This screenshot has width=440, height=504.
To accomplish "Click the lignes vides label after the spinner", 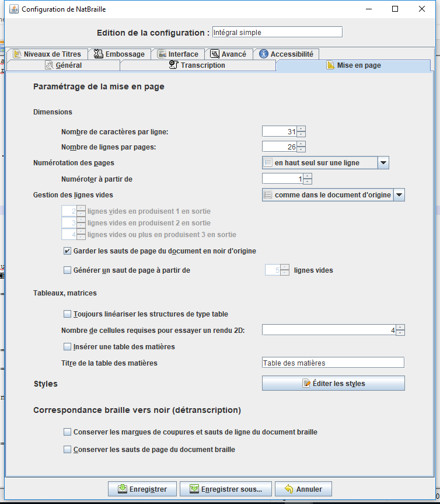I will tap(313, 270).
